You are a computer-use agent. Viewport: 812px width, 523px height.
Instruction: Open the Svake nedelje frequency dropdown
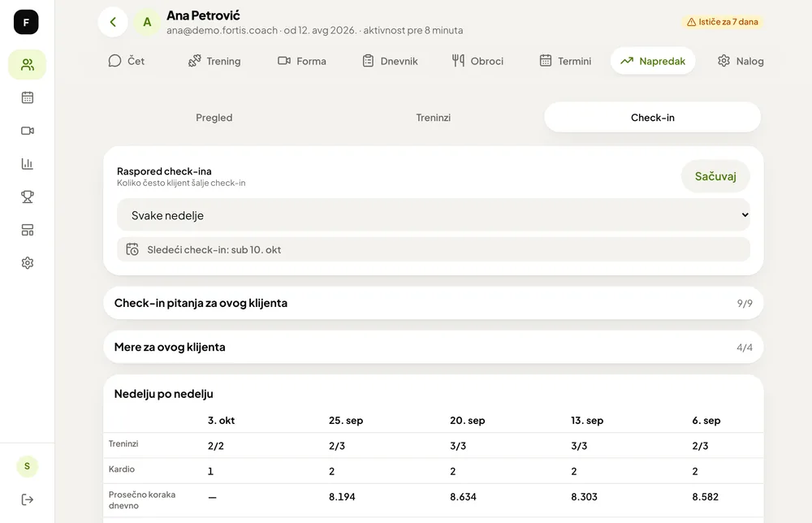pyautogui.click(x=434, y=215)
